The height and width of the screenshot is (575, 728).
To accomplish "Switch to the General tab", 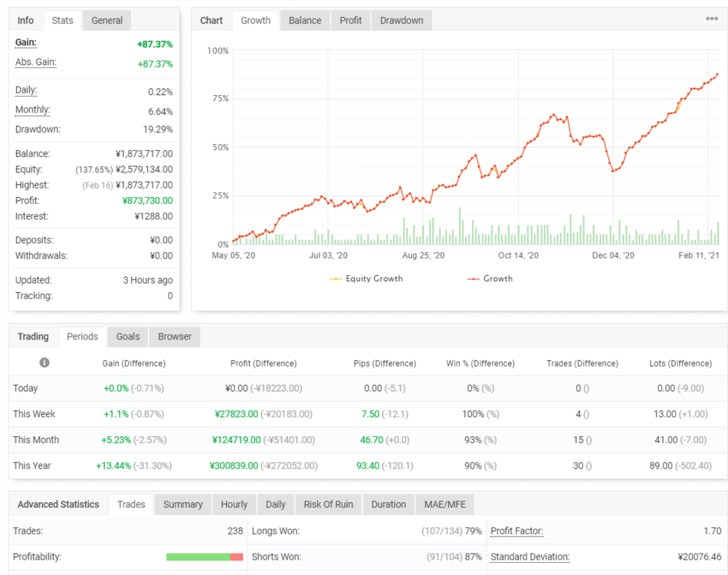I will [107, 21].
